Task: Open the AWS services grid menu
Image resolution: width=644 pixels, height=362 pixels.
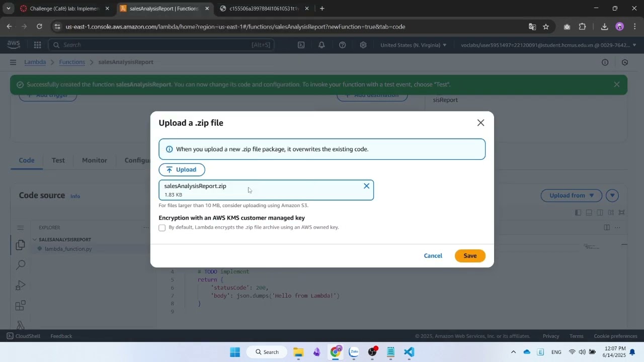Action: coord(37,45)
